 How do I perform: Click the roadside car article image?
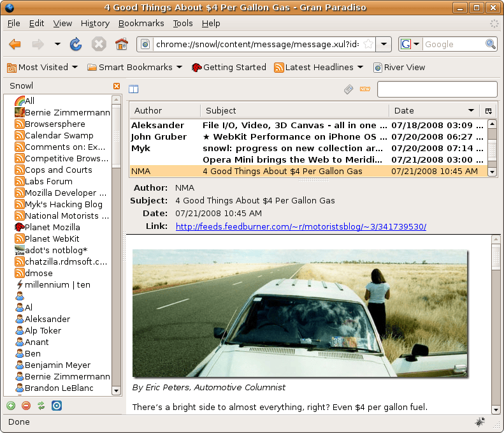point(300,313)
